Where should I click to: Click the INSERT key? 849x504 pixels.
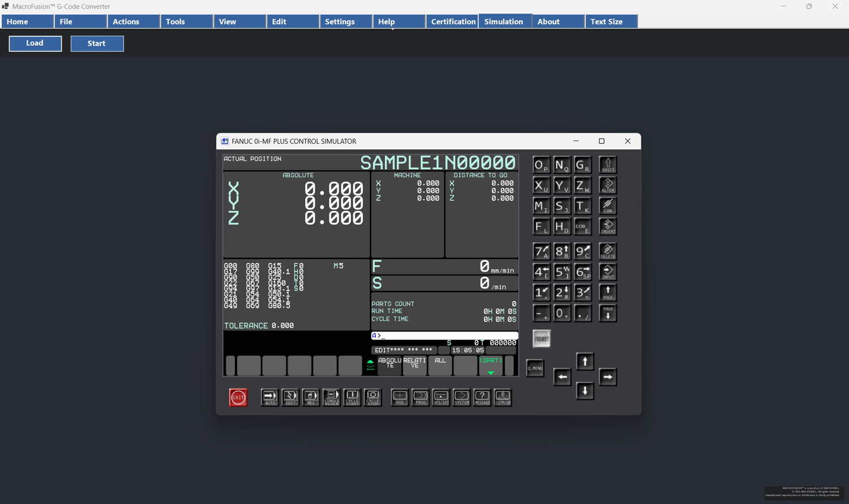pos(608,226)
